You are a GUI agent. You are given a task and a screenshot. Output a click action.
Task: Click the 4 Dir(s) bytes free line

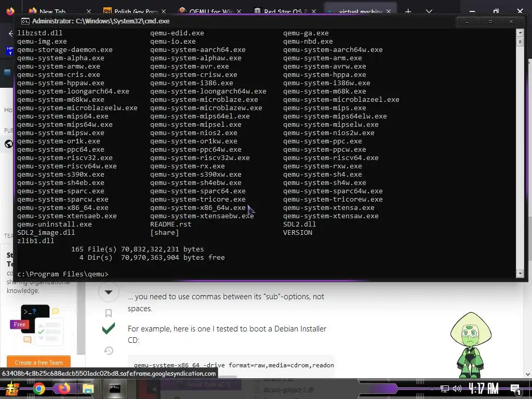coord(152,258)
